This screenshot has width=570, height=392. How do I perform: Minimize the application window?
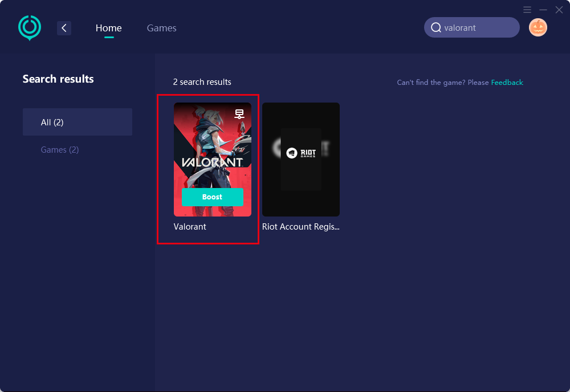point(543,10)
